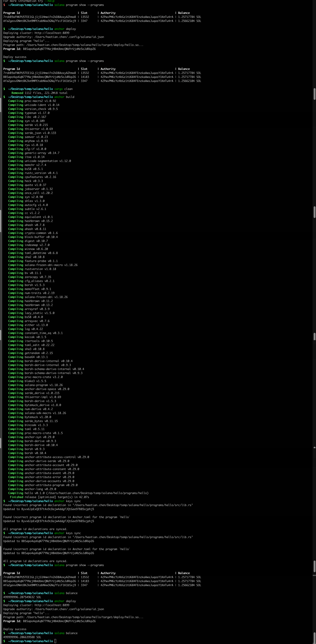316x644 pixels.
Task: Select 'Compiling anchor-attribute-access-control v0.29.0' line
Action: (x=49, y=457)
